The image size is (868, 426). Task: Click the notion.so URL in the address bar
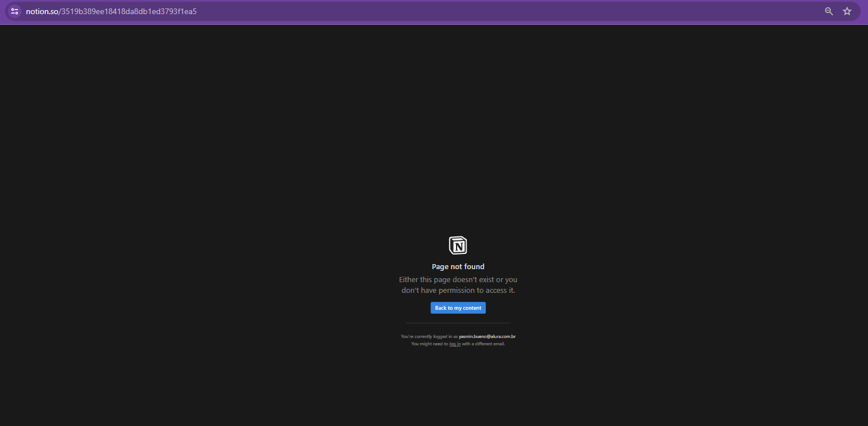(111, 11)
